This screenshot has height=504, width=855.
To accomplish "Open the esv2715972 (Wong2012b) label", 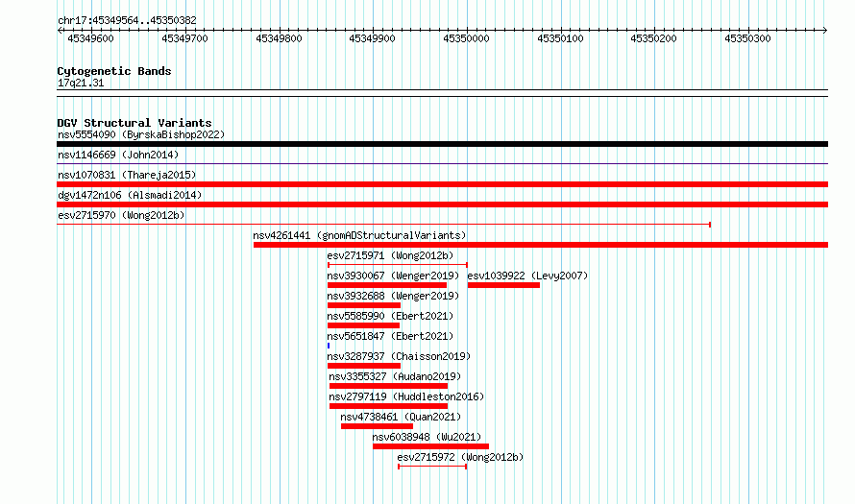I will point(460,457).
